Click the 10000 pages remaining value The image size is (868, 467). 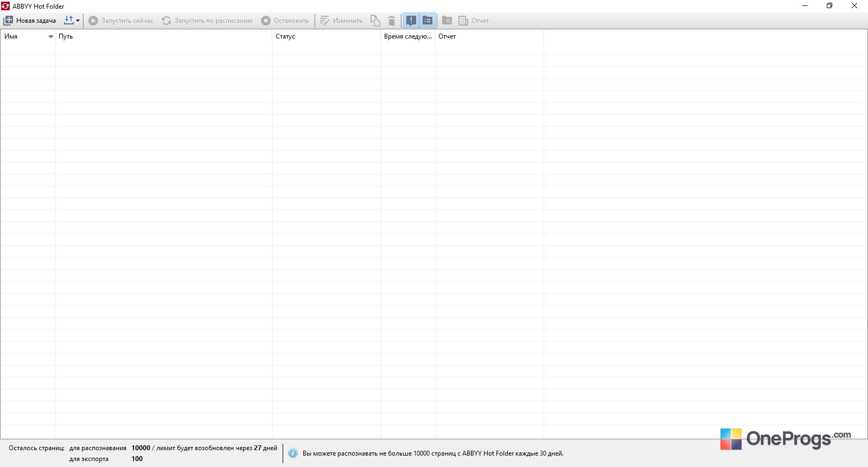click(141, 448)
